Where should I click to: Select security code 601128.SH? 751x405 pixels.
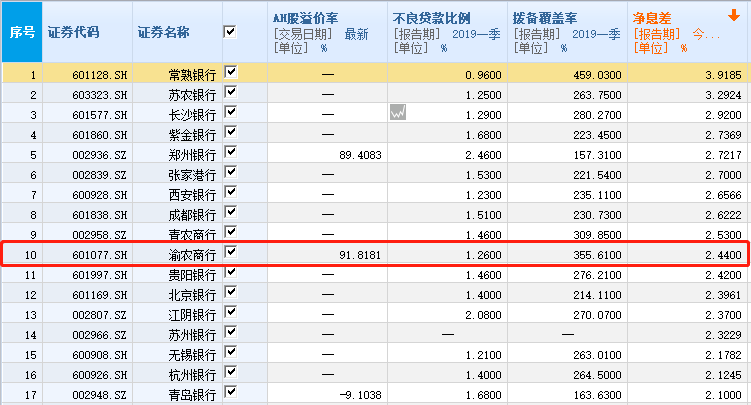(x=100, y=75)
